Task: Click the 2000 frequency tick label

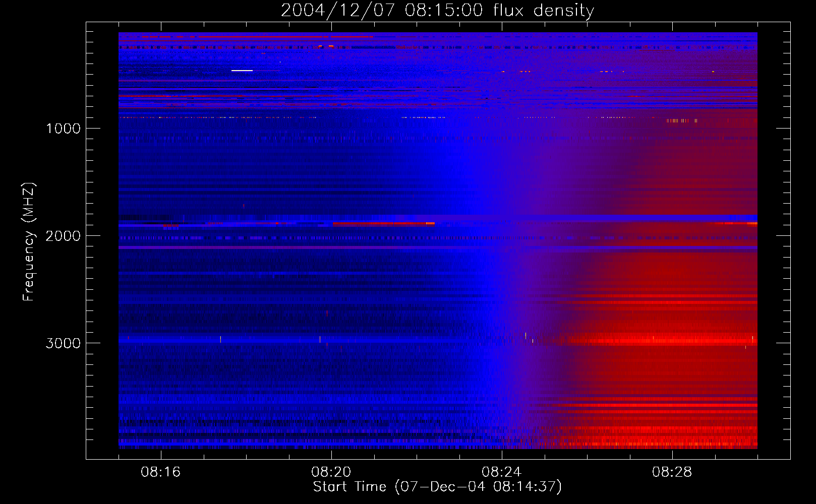Action: 63,236
